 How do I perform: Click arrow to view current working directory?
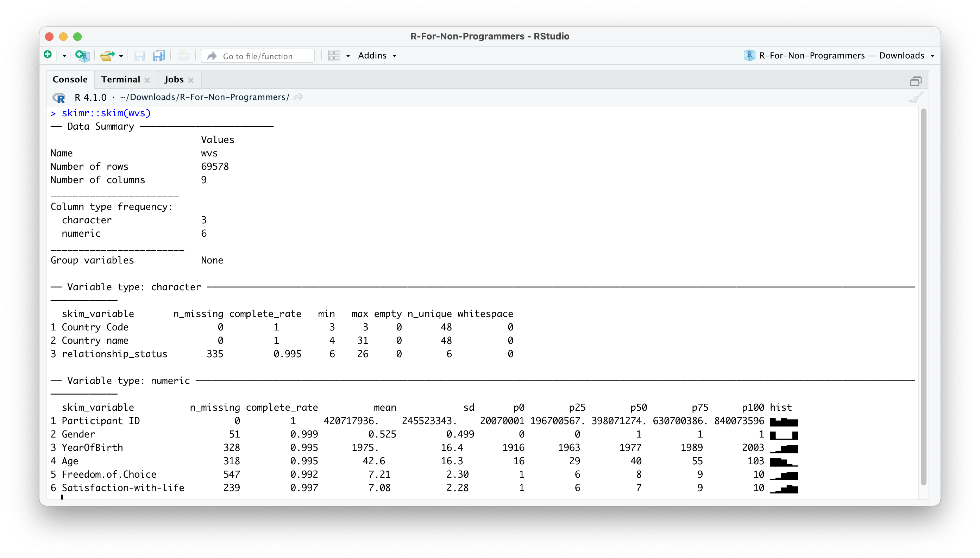[x=298, y=97]
